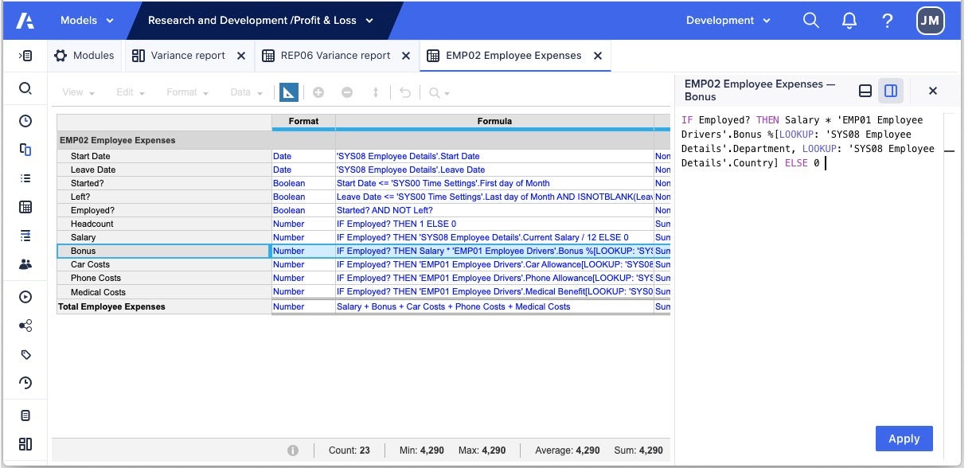Click the minus delete icon in toolbar

coord(347,92)
